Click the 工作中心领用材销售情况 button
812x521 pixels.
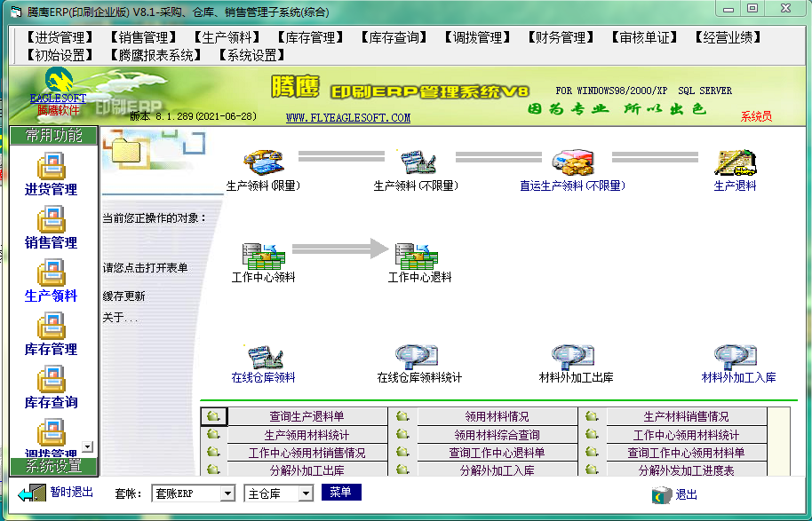307,452
